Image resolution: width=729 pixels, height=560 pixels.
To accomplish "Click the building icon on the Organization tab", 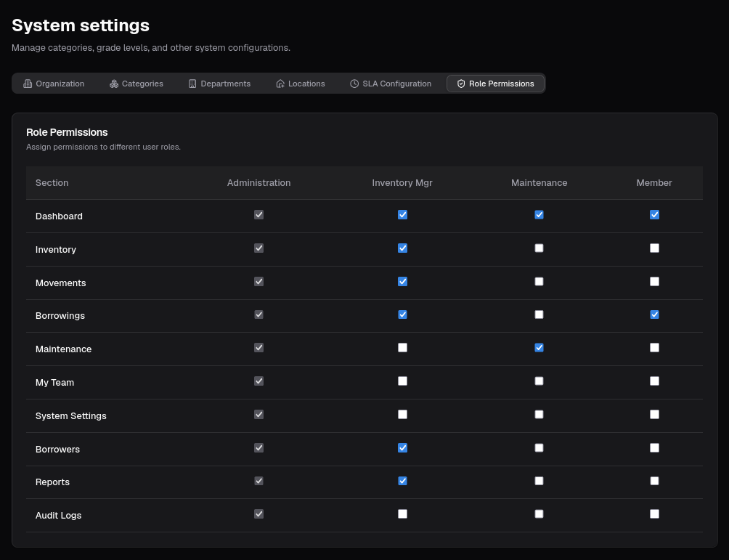I will (27, 84).
